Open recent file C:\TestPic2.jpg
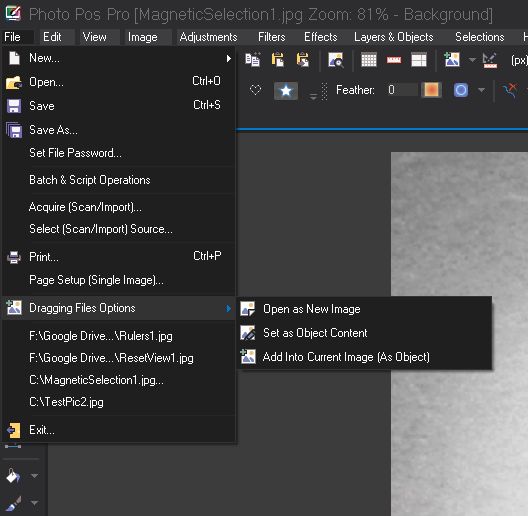The height and width of the screenshot is (516, 528). [119, 402]
